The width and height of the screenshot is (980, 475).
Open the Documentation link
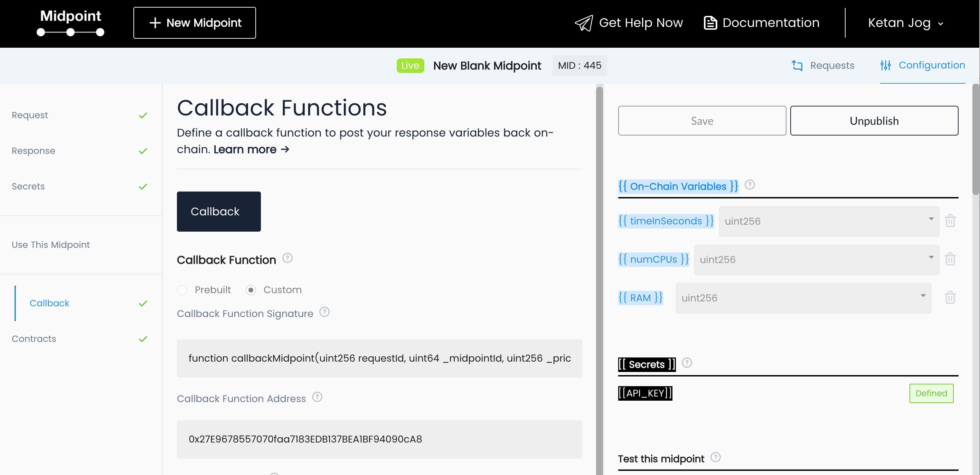coord(762,23)
